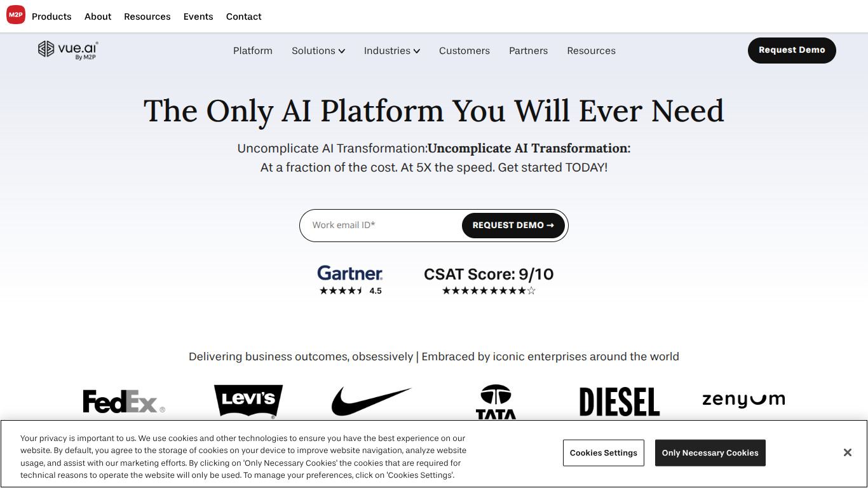Click the DIESEL logo
Screen dimensions: 868x488
point(620,402)
